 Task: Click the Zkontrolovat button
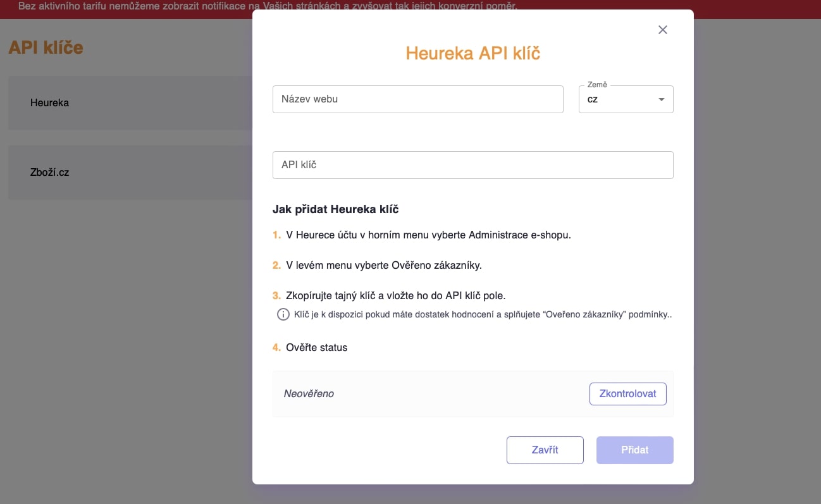(x=627, y=393)
